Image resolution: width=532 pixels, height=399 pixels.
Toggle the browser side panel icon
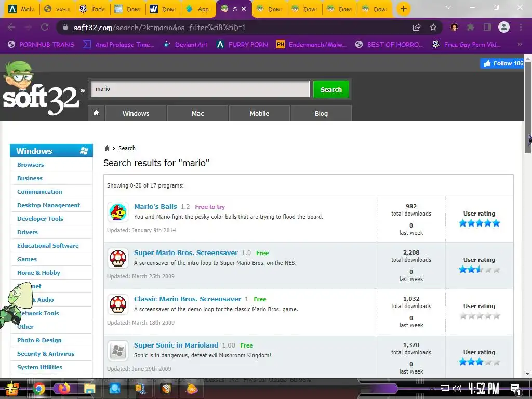point(487,27)
